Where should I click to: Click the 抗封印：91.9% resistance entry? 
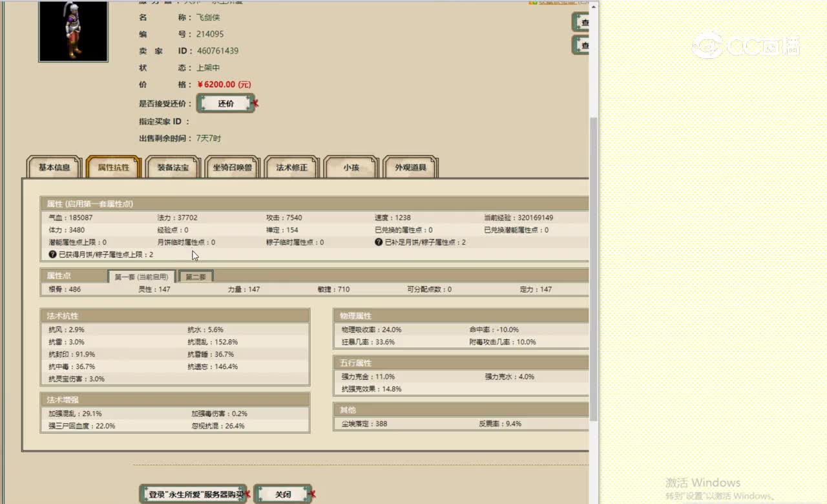(72, 354)
